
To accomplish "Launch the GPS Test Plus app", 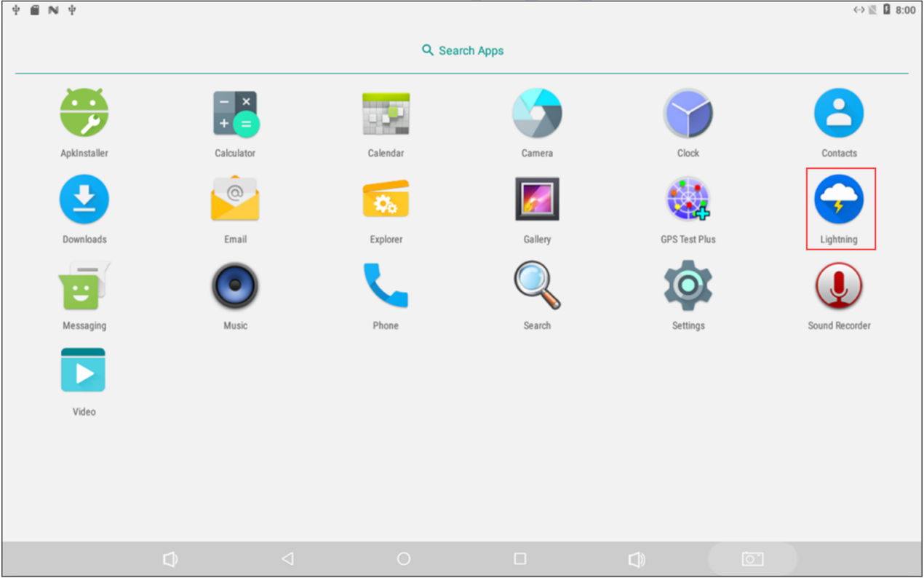I will click(x=688, y=199).
